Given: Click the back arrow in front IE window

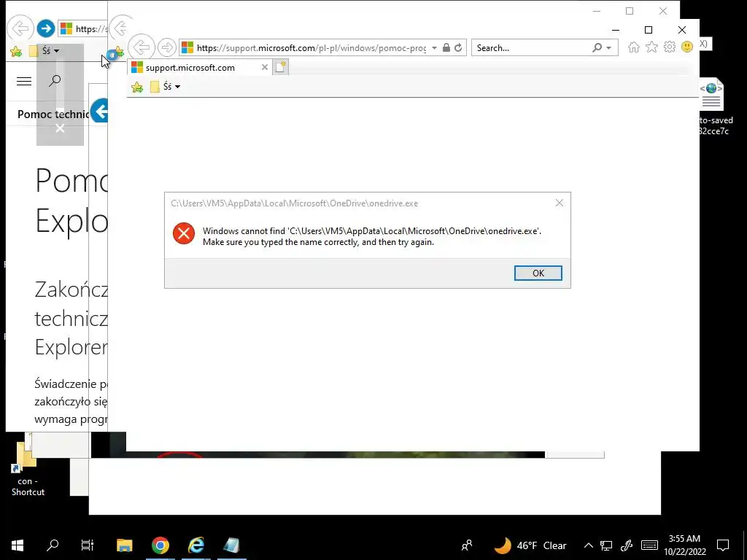Looking at the screenshot, I should [x=142, y=47].
